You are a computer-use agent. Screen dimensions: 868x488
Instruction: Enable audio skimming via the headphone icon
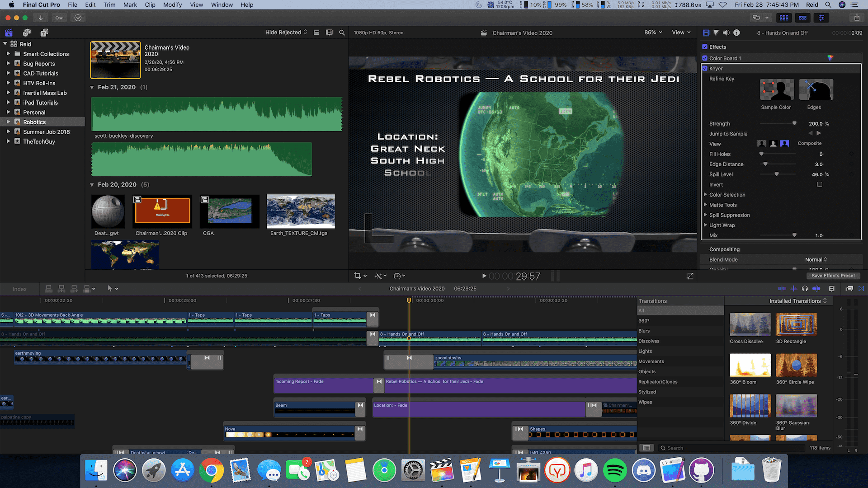click(x=805, y=288)
